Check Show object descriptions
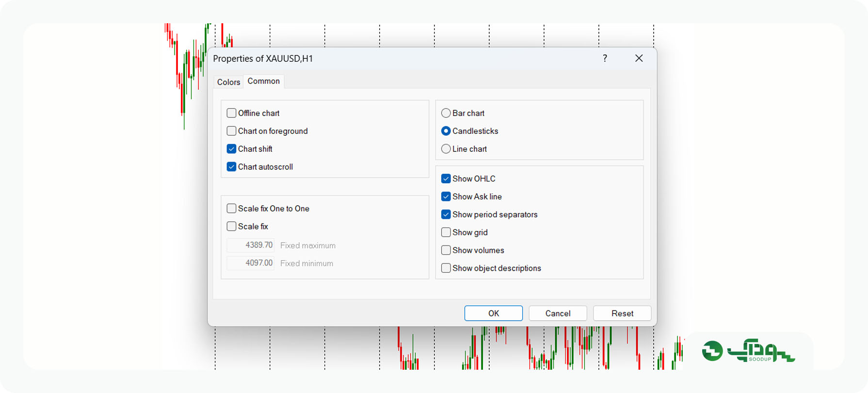 (x=446, y=268)
